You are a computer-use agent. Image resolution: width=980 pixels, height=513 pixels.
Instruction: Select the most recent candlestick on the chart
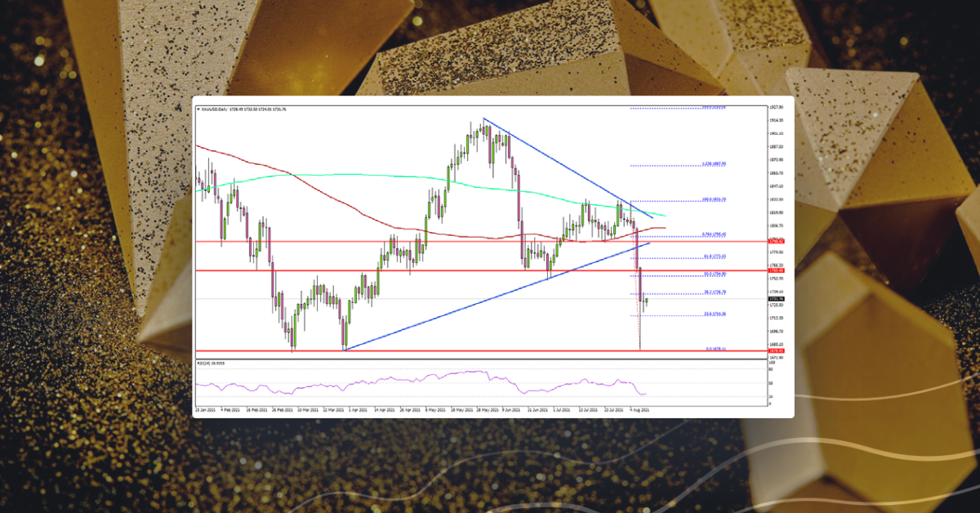[645, 300]
